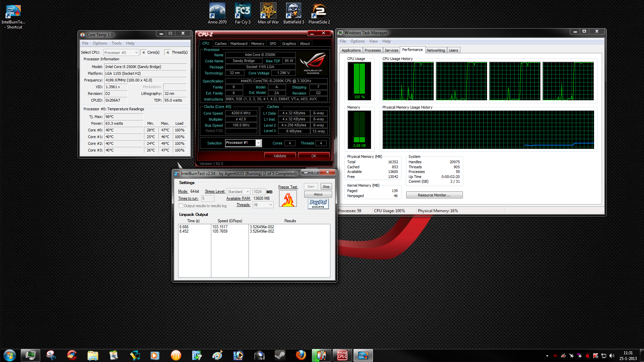Open CPU-Z Selection Processor #1 dropdown
The height and width of the screenshot is (362, 644).
point(243,143)
